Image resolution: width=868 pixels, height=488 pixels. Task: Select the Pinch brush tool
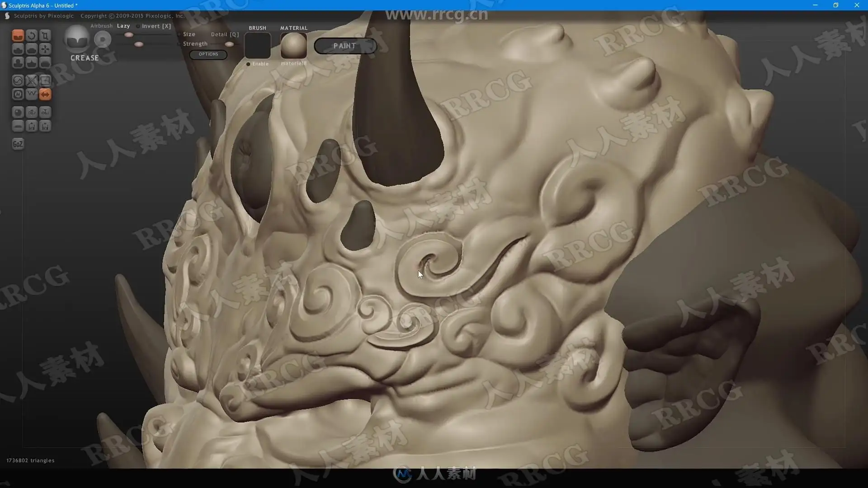[x=31, y=63]
